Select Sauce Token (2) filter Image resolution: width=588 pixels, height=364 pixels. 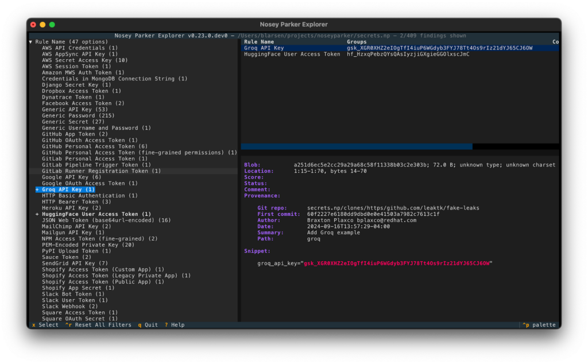tap(67, 257)
